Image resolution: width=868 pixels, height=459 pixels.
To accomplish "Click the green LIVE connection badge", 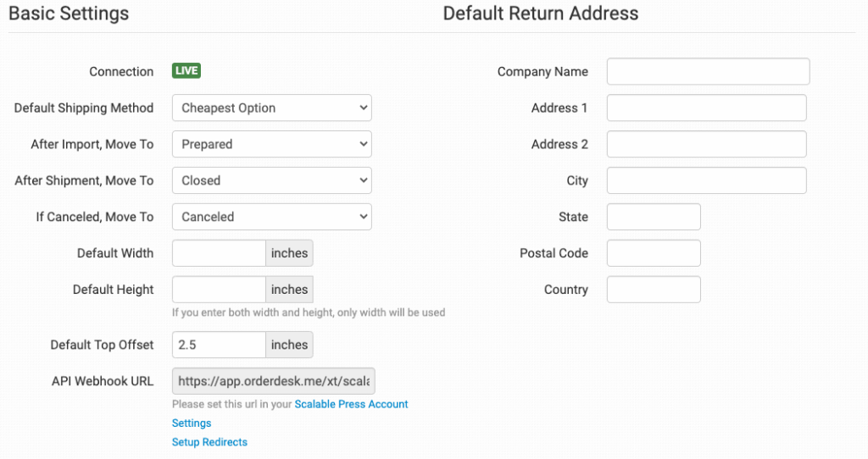I will (x=186, y=71).
